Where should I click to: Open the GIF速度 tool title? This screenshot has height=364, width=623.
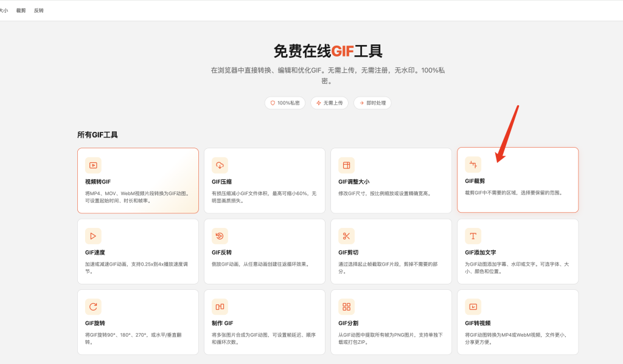(x=95, y=252)
